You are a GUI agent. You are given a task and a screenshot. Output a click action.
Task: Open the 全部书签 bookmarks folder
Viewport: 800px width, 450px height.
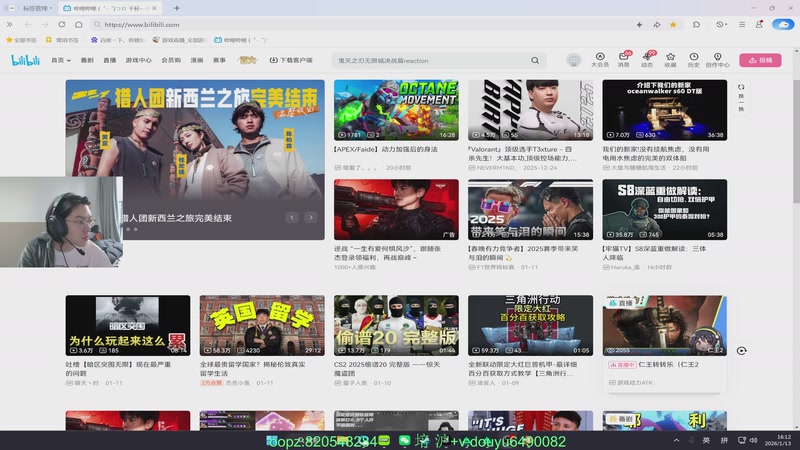pyautogui.click(x=21, y=40)
